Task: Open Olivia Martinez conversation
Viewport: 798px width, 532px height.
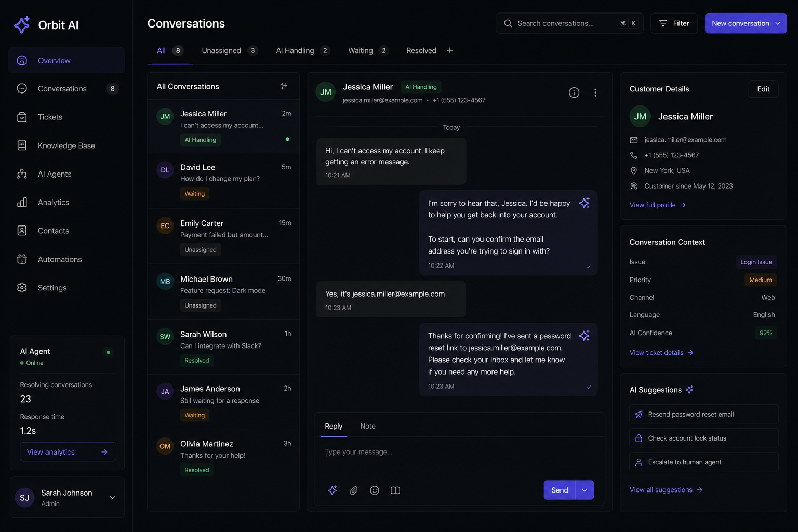Action: 223,457
